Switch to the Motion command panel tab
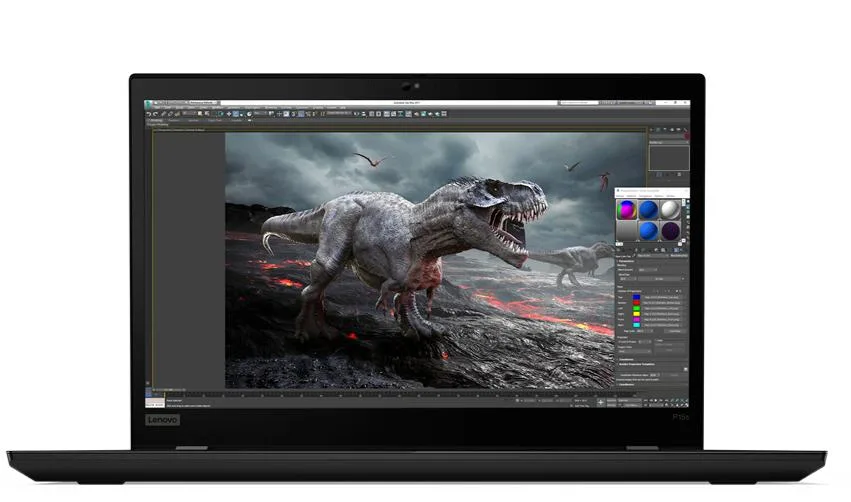This screenshot has height=502, width=851. [672, 130]
